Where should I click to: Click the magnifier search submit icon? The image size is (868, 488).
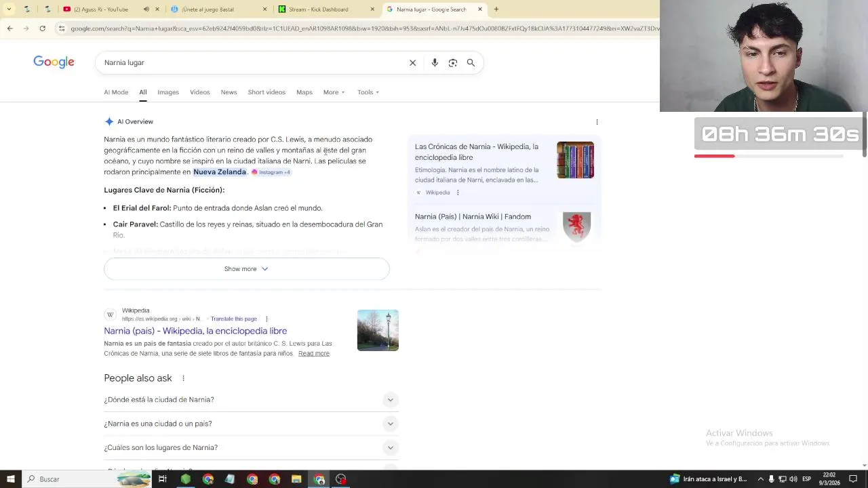point(471,62)
